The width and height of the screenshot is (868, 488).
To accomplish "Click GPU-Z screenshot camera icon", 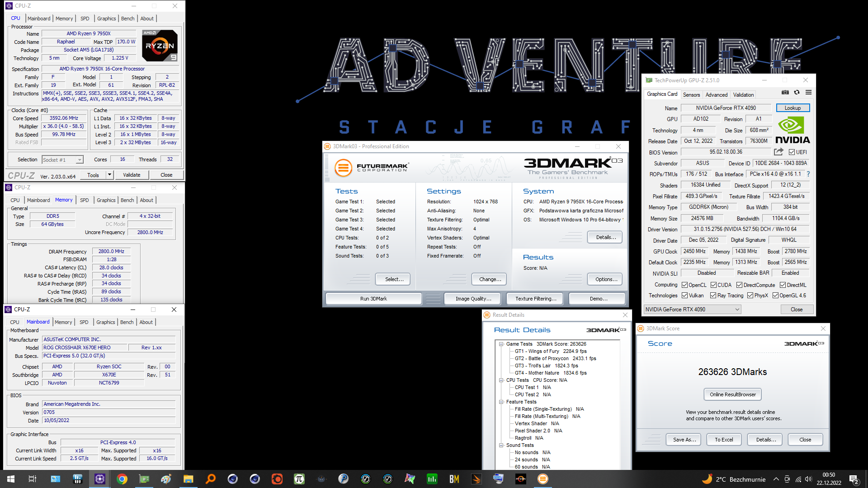I will (x=785, y=93).
